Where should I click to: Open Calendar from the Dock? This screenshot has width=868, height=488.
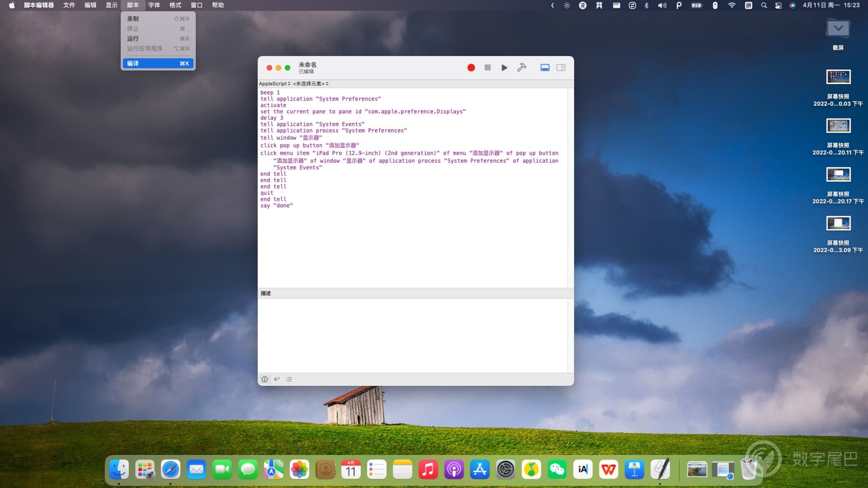(351, 469)
